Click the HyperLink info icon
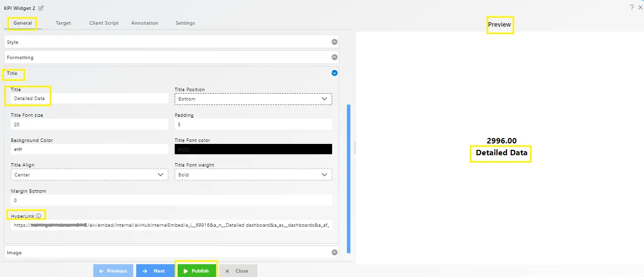 [x=38, y=216]
